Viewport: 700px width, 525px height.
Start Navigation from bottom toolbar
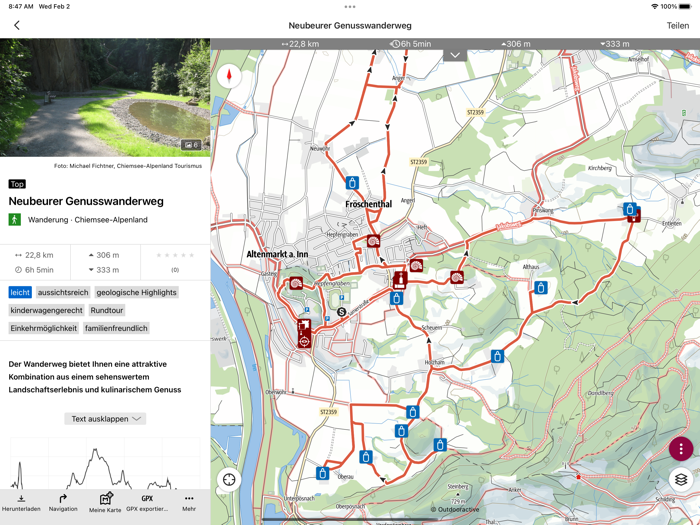[63, 503]
